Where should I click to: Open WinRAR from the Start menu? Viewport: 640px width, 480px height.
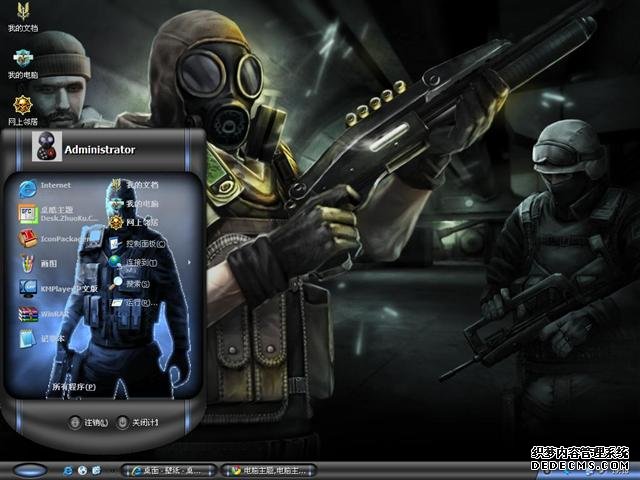coord(44,314)
